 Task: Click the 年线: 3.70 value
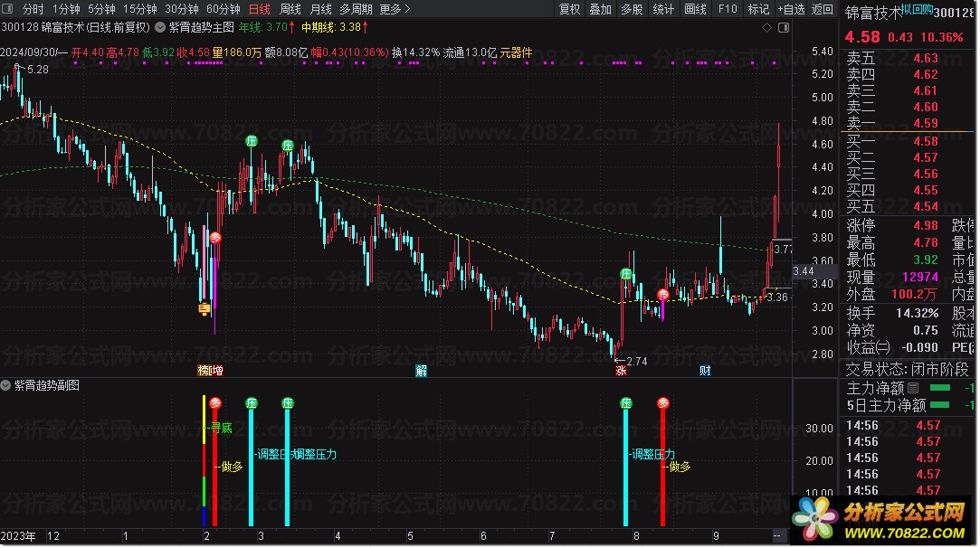click(x=267, y=27)
